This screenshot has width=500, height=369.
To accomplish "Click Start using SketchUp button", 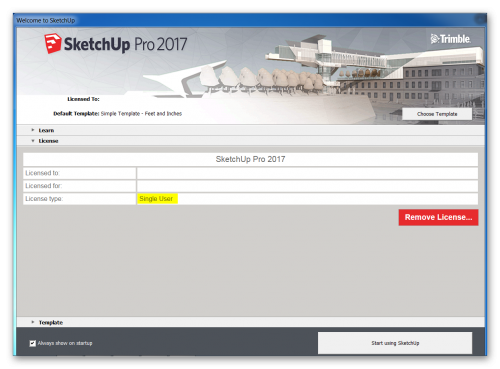I will coord(395,343).
